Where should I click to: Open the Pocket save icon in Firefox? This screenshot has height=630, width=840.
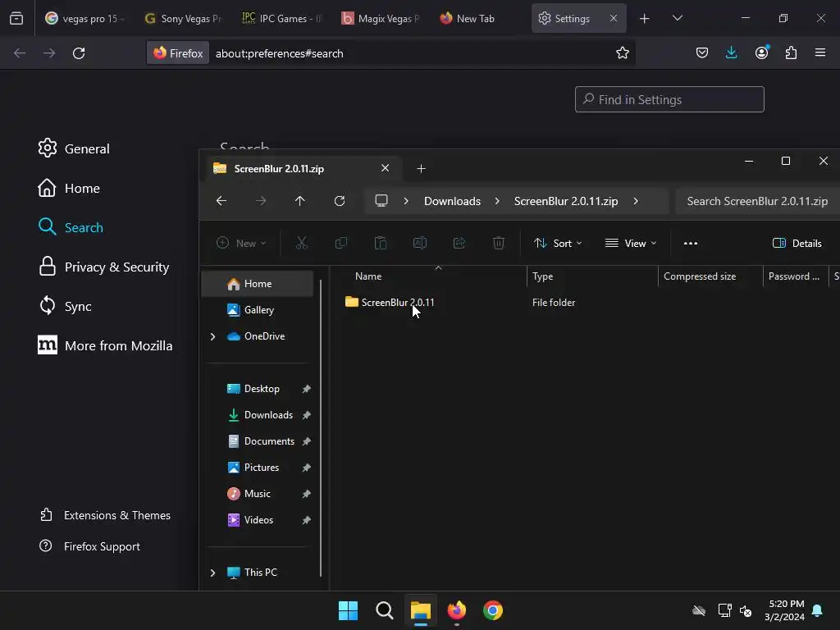click(x=702, y=52)
